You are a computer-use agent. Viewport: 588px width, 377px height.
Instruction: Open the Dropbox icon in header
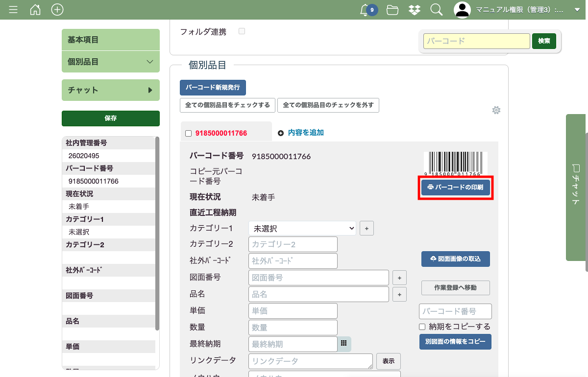[414, 10]
